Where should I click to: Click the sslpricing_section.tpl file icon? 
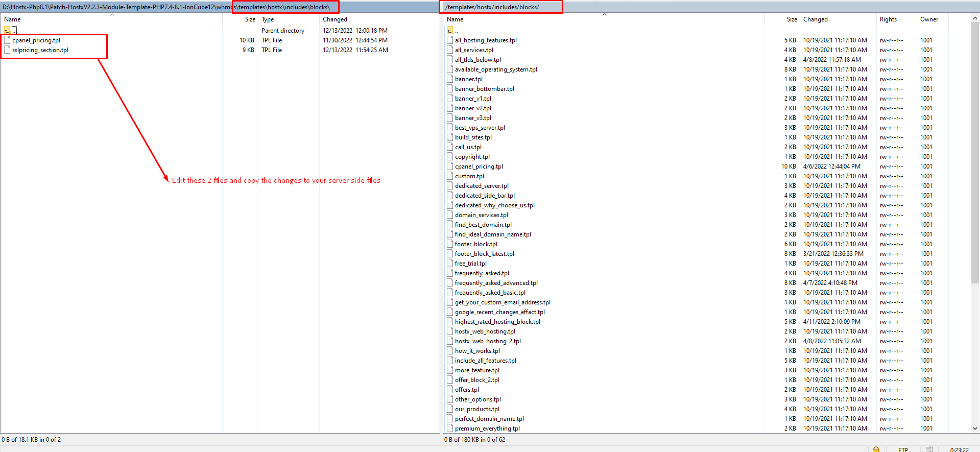point(7,50)
